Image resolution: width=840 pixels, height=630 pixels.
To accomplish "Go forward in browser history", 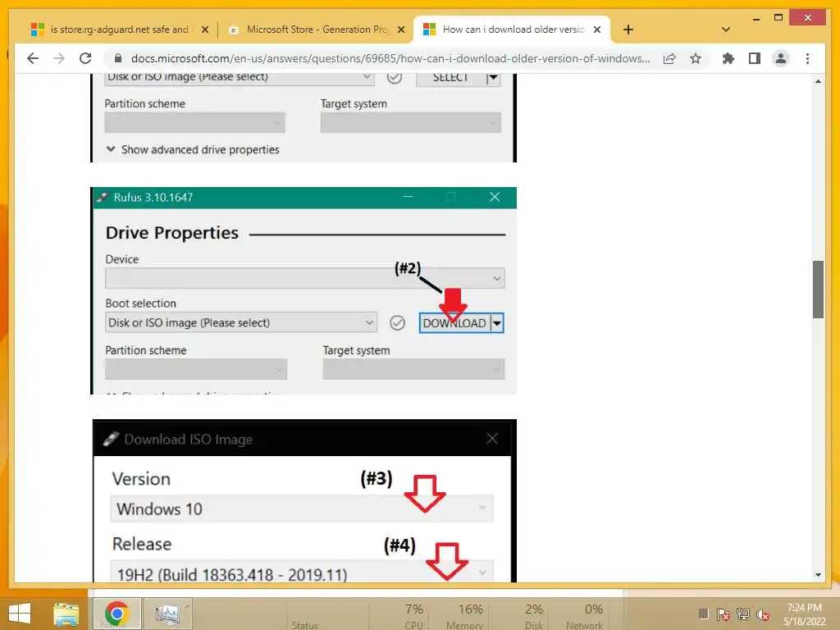I will tap(59, 58).
